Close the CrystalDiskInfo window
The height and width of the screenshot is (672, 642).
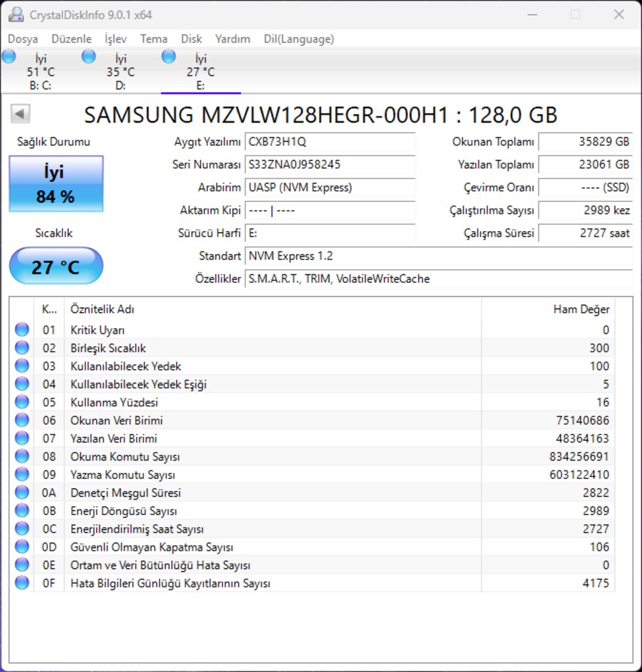tap(619, 14)
